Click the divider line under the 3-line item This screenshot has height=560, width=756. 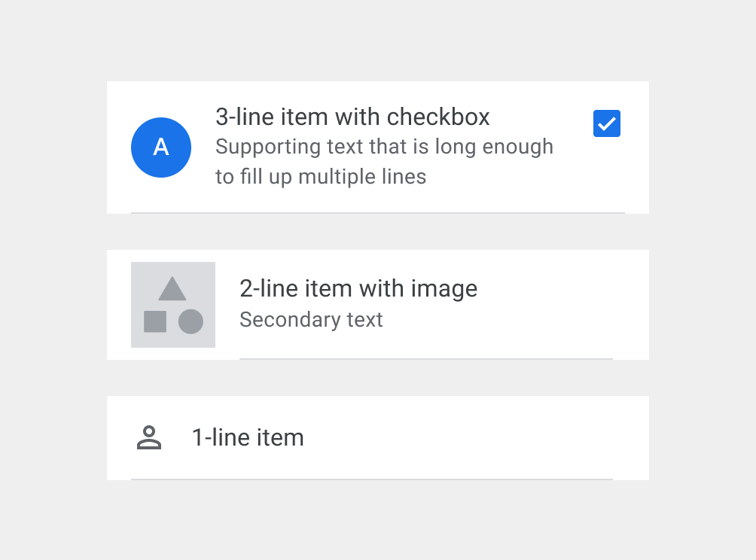tap(378, 213)
